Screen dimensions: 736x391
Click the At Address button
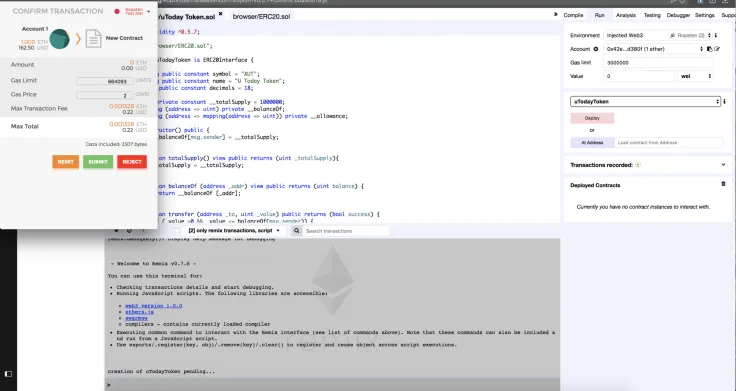(592, 143)
